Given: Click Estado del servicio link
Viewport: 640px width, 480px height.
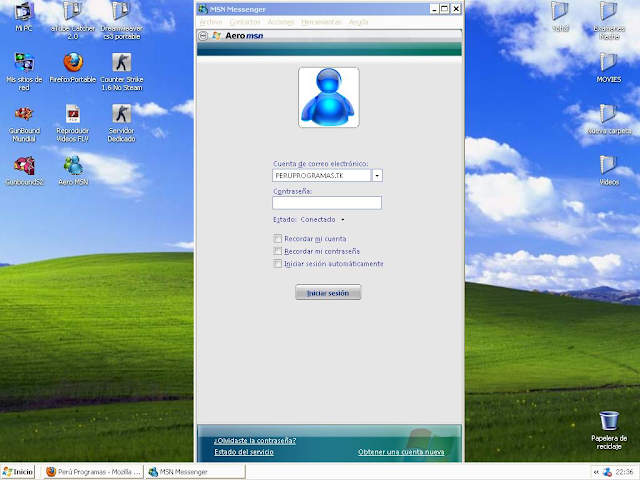Looking at the screenshot, I should (244, 452).
